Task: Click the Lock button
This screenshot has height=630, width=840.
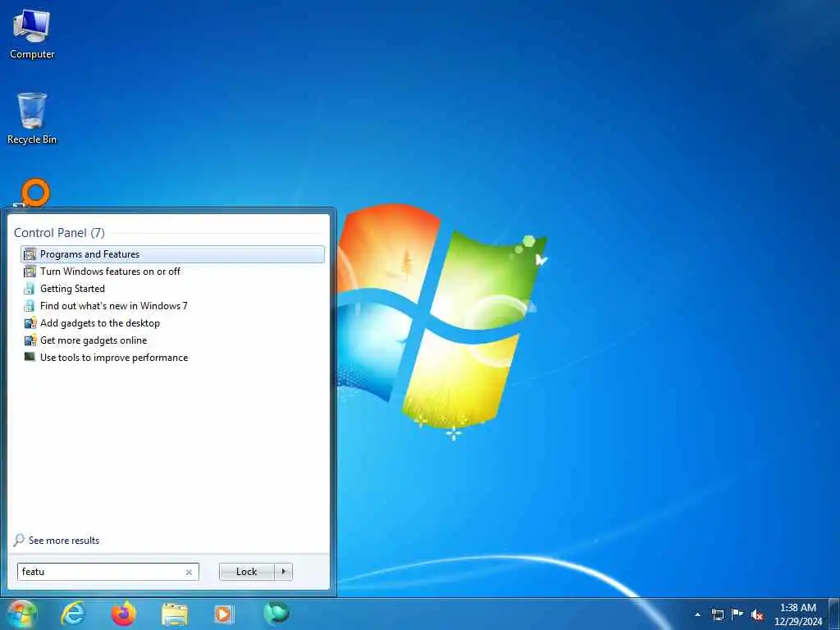Action: pyautogui.click(x=246, y=572)
